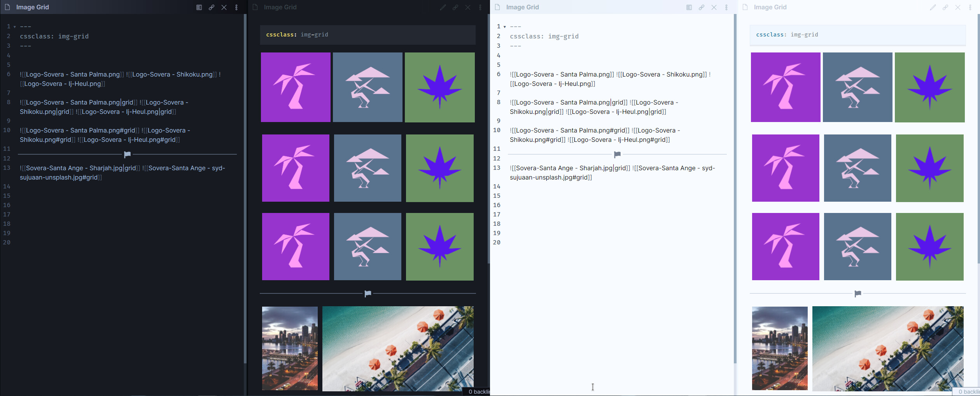
Task: Click middle-row bonsai logo in dark preview
Action: point(367,168)
